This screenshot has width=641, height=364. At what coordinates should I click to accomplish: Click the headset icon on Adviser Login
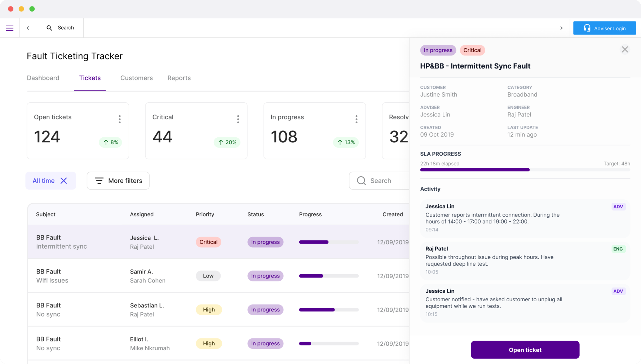coord(587,28)
